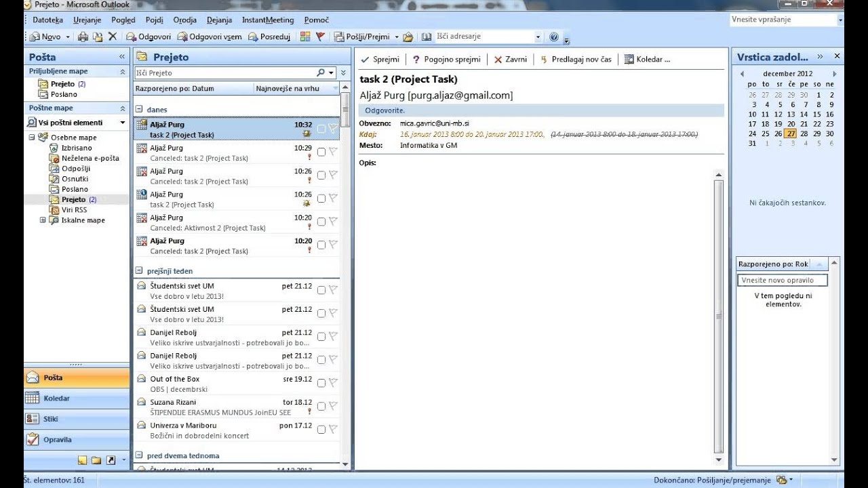The image size is (868, 488).
Task: Select Osnutki folder
Action: click(75, 179)
